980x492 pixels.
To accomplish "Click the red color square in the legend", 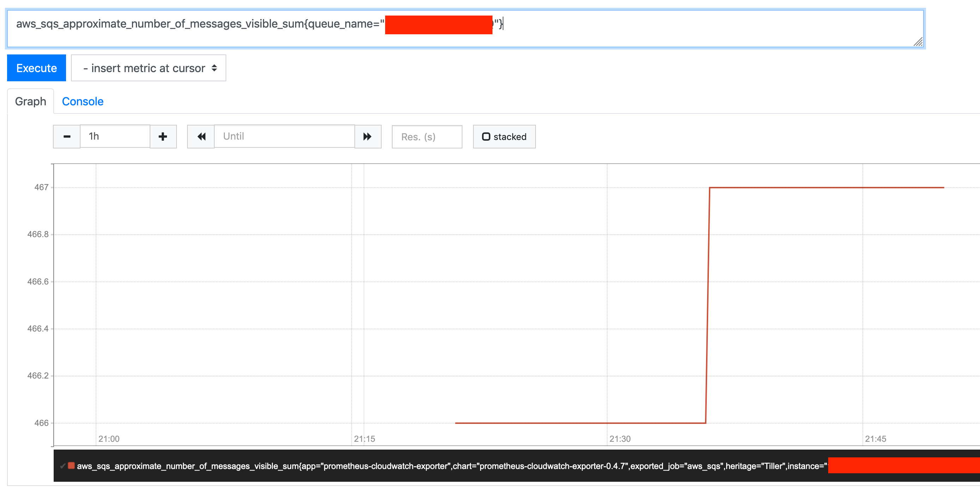I will [x=71, y=465].
